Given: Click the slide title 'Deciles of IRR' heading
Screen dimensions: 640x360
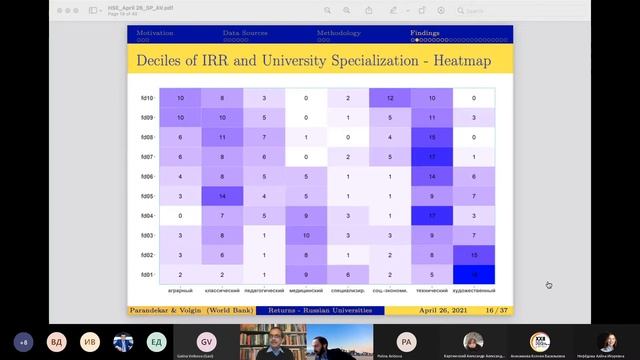Looking at the screenshot, I should (313, 60).
